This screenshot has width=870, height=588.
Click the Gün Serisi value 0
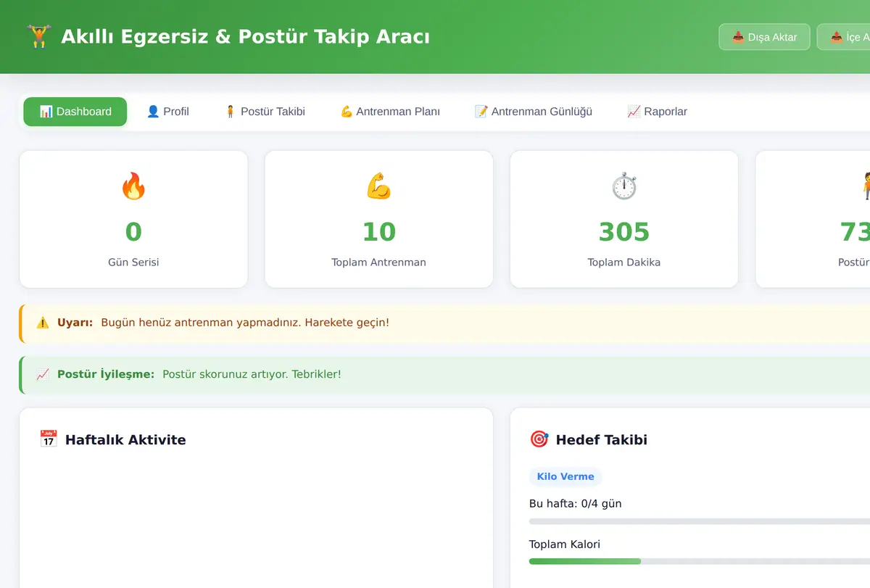[x=133, y=232]
